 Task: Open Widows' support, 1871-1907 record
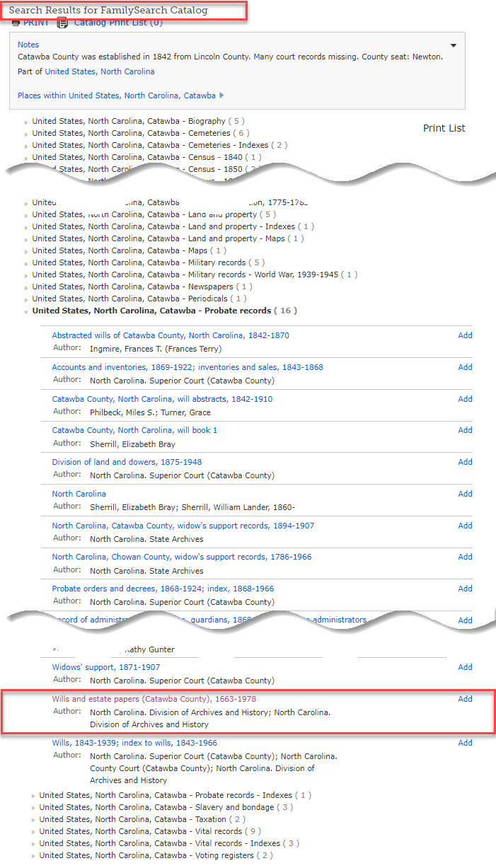(x=106, y=667)
